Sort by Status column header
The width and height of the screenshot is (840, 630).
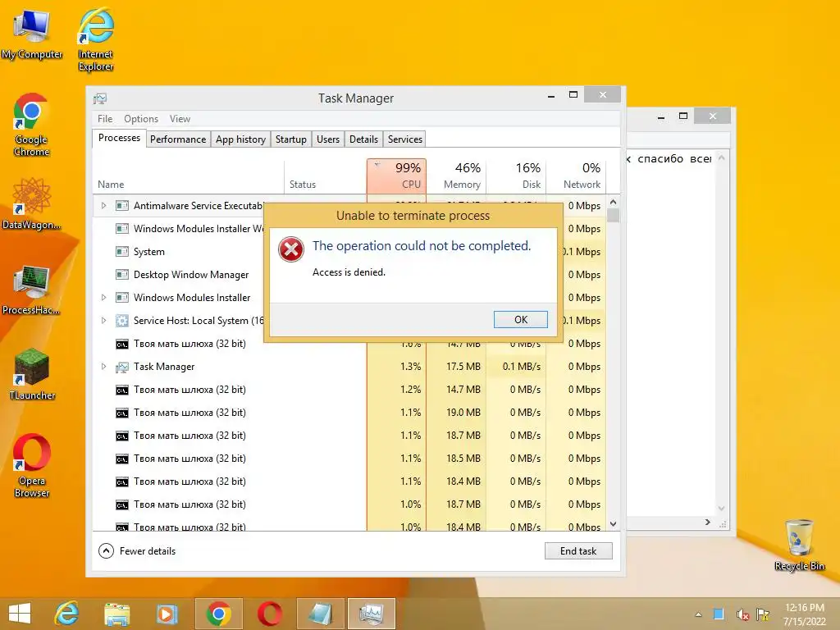(x=325, y=176)
